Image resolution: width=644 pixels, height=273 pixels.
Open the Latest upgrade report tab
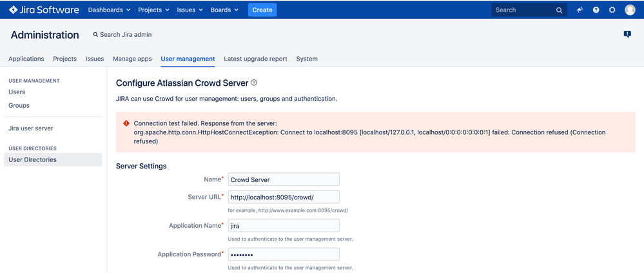click(x=255, y=59)
